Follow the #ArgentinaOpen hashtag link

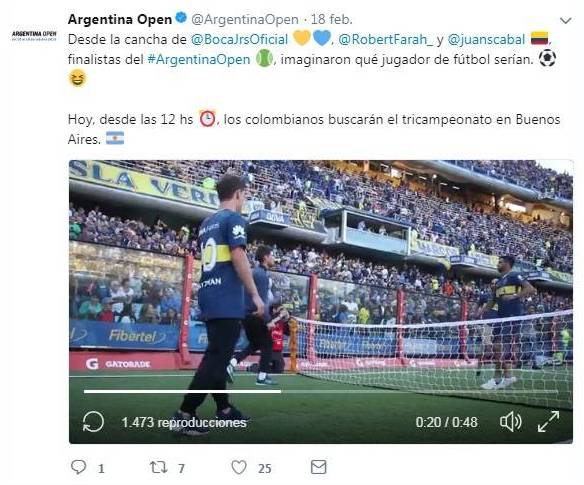pyautogui.click(x=199, y=60)
